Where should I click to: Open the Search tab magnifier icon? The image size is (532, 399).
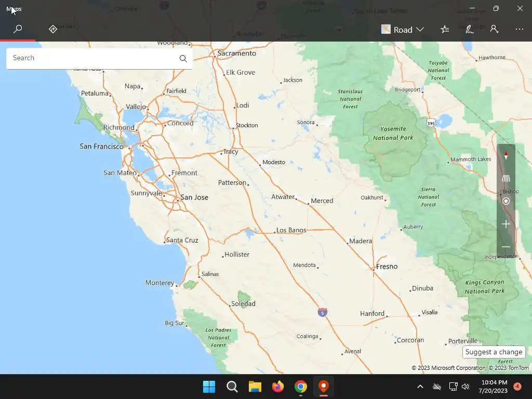18,29
